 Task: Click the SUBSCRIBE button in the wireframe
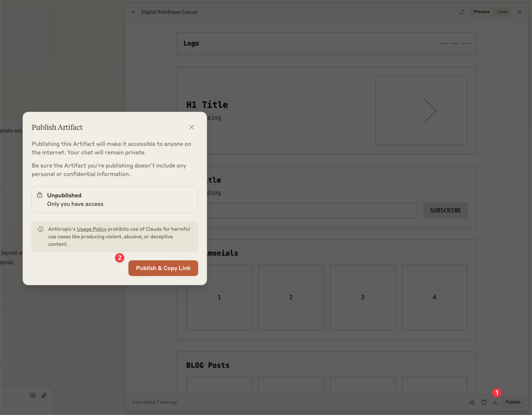445,210
